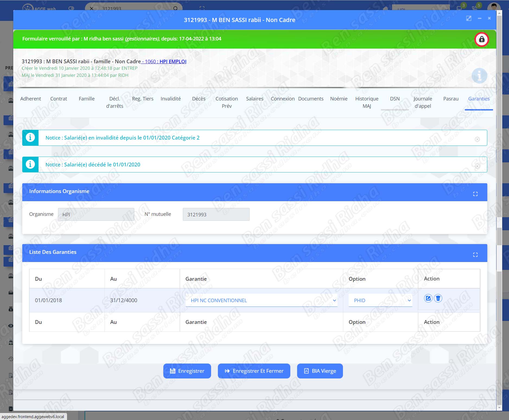Expand Informations Organisme panel fullscreen
This screenshot has height=420, width=509.
coord(475,194)
